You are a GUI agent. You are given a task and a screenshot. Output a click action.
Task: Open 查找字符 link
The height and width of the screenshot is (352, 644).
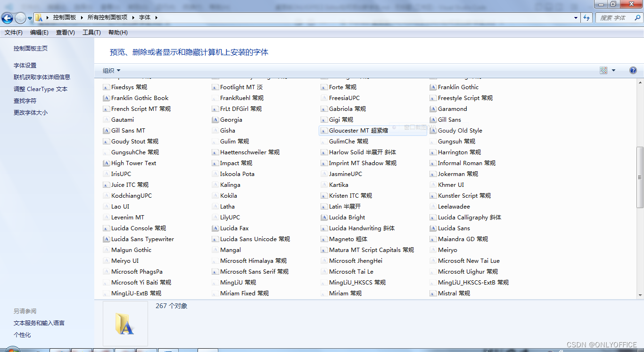click(25, 101)
